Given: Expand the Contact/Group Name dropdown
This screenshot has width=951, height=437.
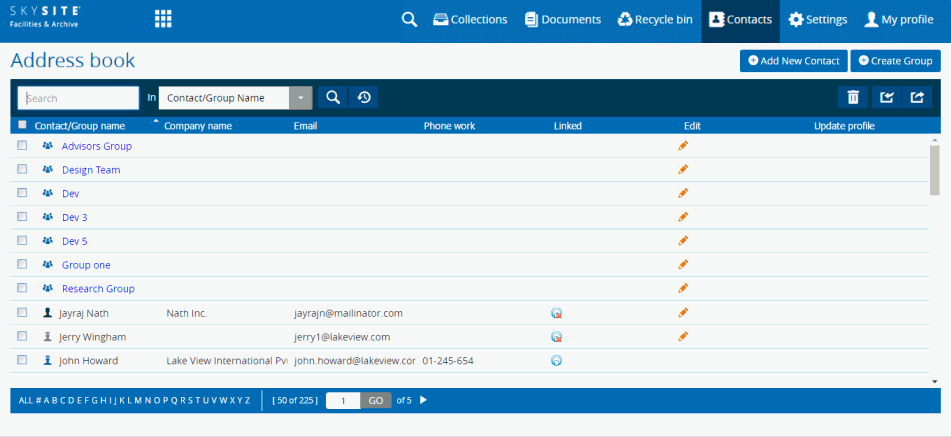Looking at the screenshot, I should click(x=301, y=98).
